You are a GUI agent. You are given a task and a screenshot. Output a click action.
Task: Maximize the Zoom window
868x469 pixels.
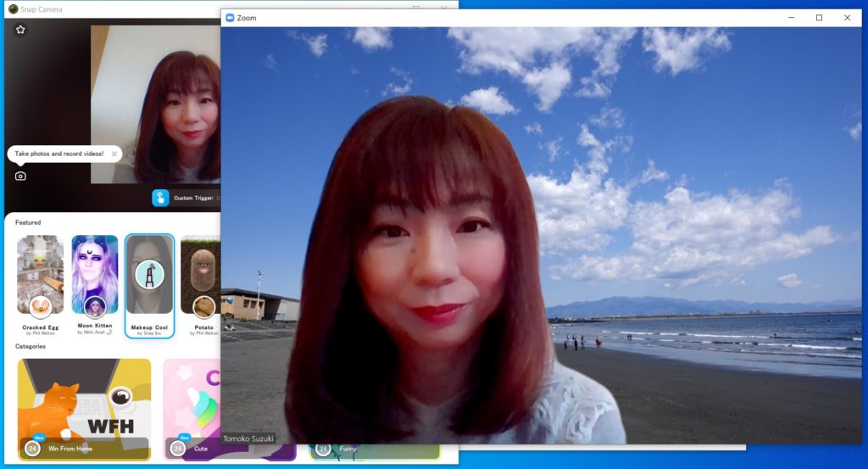pos(820,18)
